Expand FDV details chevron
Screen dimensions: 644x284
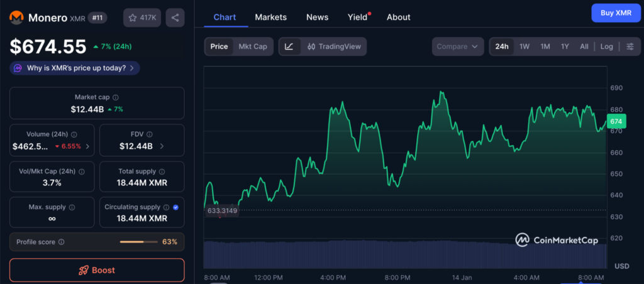162,146
